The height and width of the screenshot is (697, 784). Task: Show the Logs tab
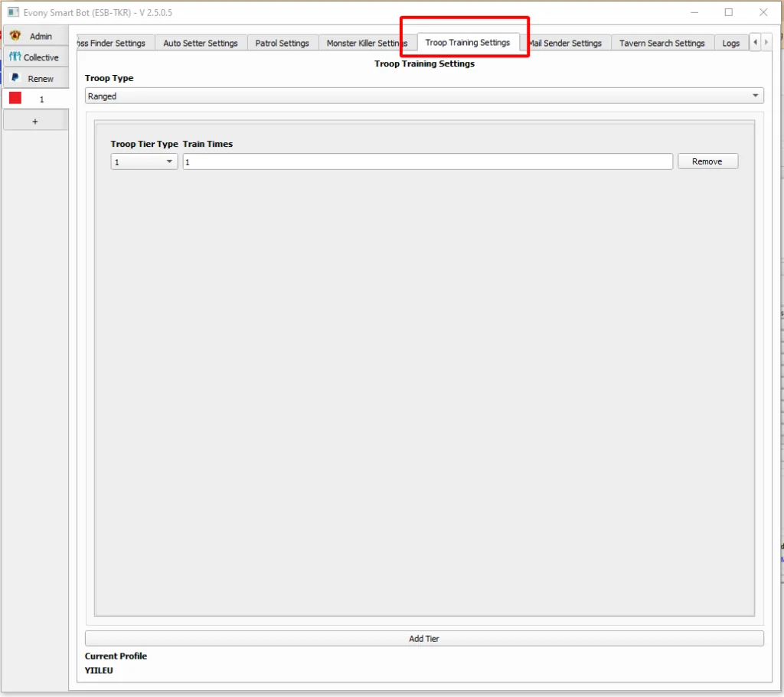click(x=730, y=44)
